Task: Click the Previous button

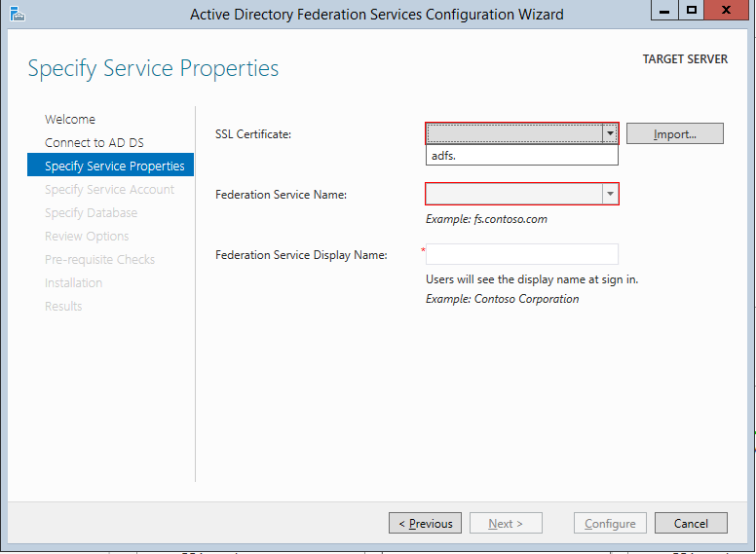Action: 426,524
